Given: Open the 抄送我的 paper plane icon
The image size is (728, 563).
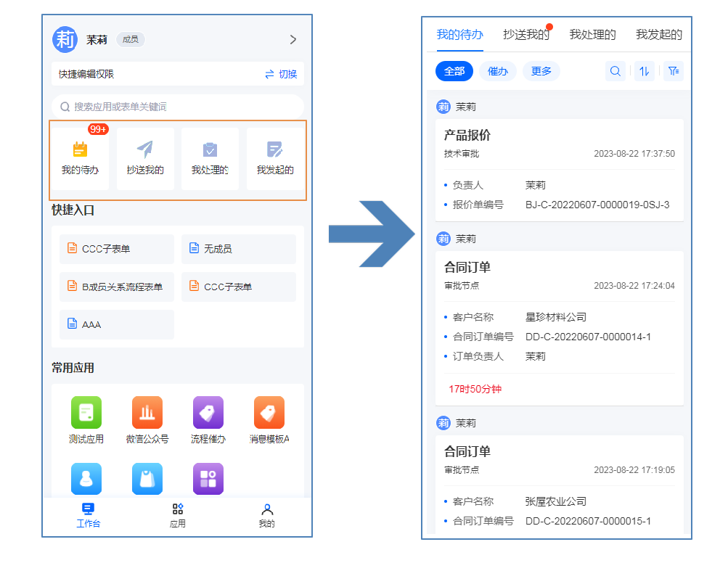Looking at the screenshot, I should (x=145, y=150).
